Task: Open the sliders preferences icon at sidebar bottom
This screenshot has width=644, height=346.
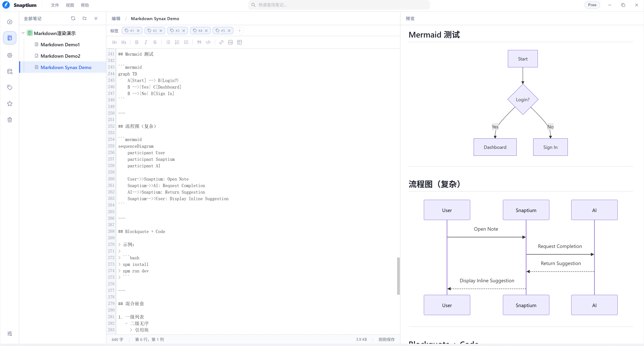Action: (x=10, y=333)
